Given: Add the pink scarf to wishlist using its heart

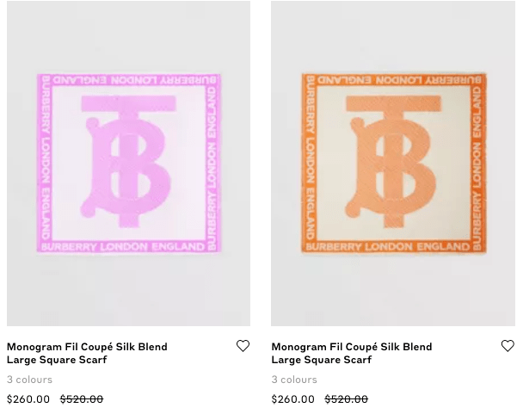Looking at the screenshot, I should [x=243, y=346].
